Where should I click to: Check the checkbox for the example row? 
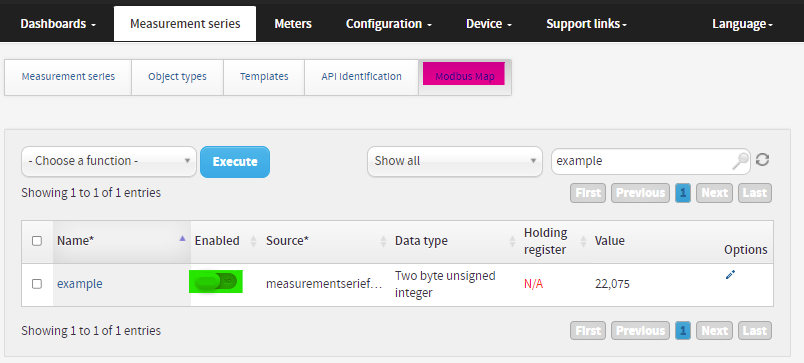tap(37, 284)
